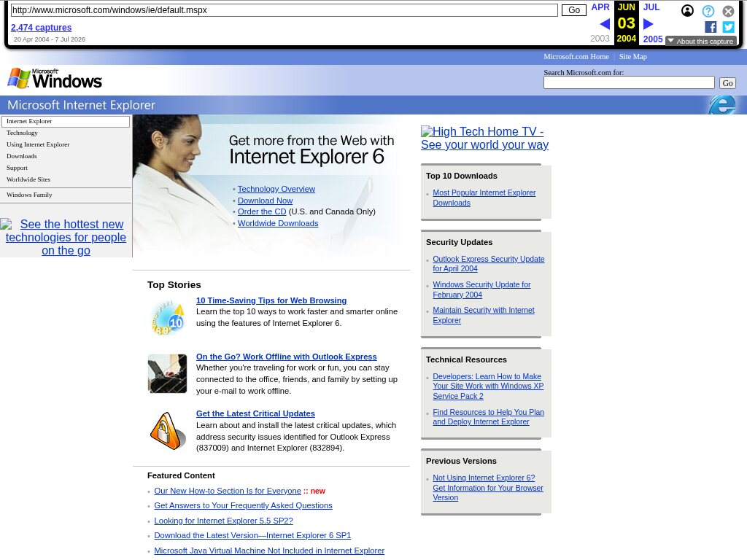747x560 pixels.
Task: Select the 2005 capture year
Action: coord(653,39)
